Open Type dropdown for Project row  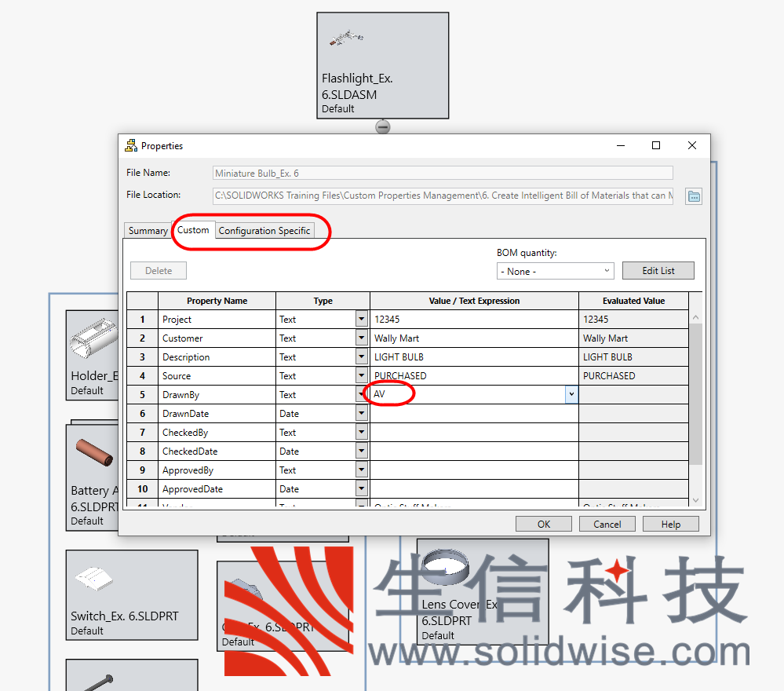click(x=362, y=319)
